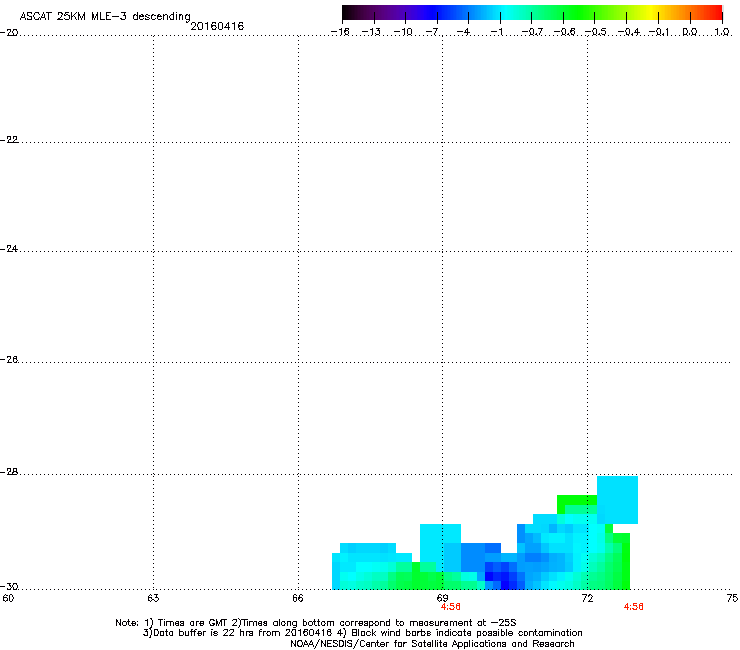Click the -1 label on the color scale

[496, 32]
